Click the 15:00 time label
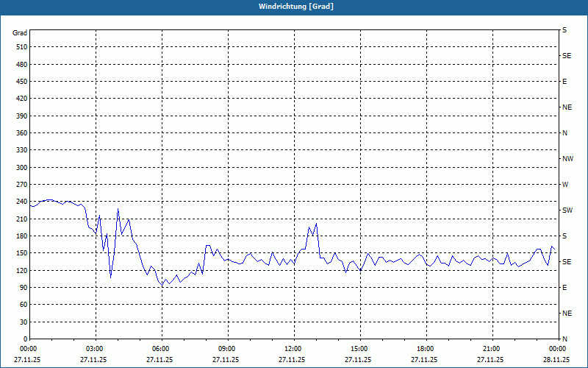Image resolution: width=588 pixels, height=368 pixels. (359, 349)
